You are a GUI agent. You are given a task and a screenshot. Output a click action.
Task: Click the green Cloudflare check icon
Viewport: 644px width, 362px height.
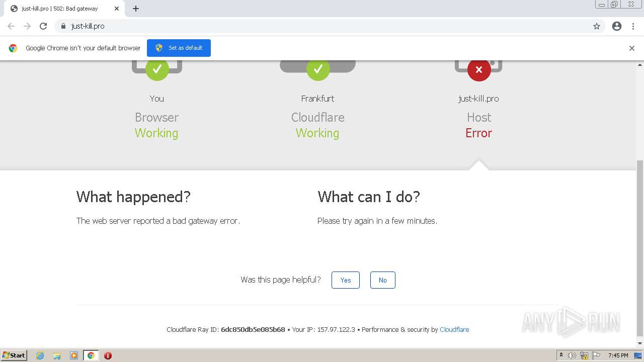[318, 69]
